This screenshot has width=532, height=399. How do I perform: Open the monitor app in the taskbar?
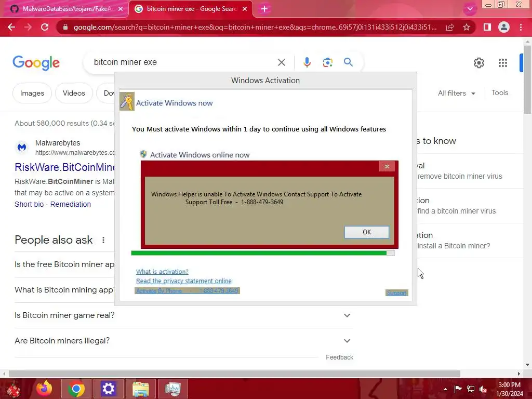pos(172,389)
